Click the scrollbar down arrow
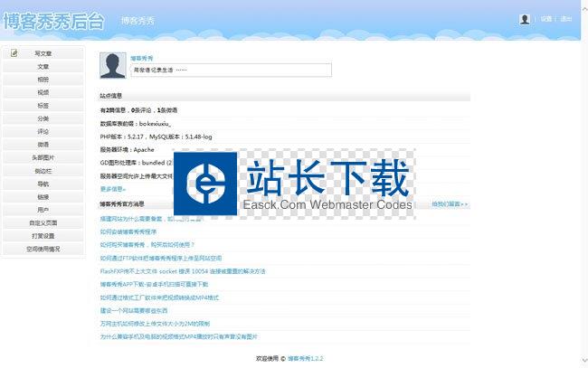 pos(584,359)
